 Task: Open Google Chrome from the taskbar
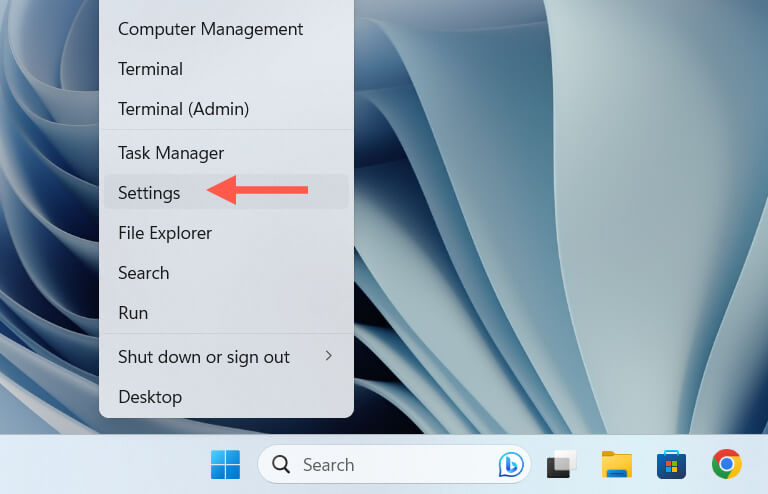tap(726, 464)
